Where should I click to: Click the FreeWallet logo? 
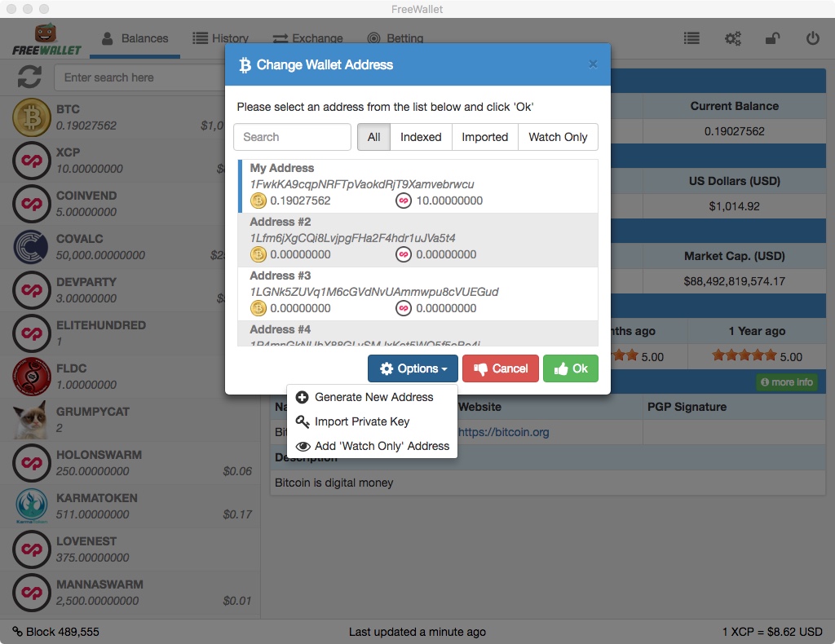pyautogui.click(x=46, y=40)
